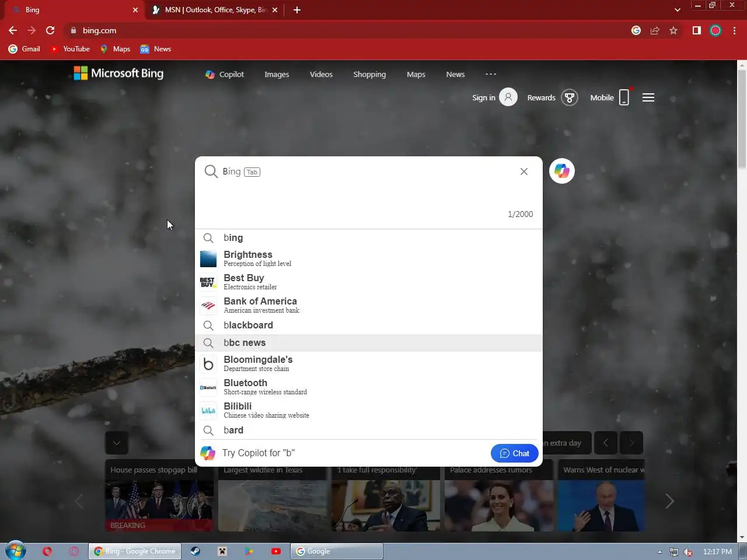The image size is (747, 560).
Task: Show more Bing navigation options ellipsis
Action: click(x=491, y=74)
